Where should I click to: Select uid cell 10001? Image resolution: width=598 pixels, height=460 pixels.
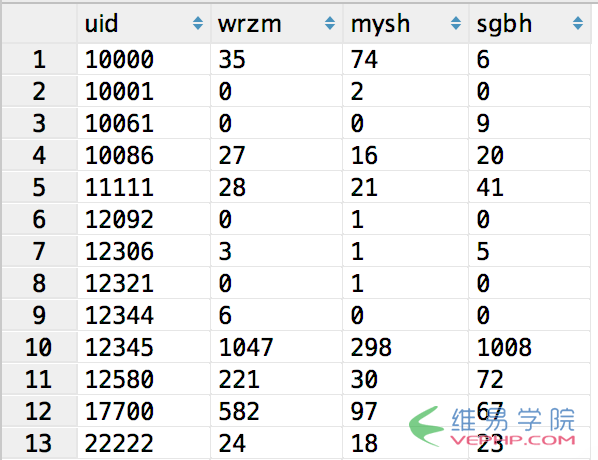143,91
